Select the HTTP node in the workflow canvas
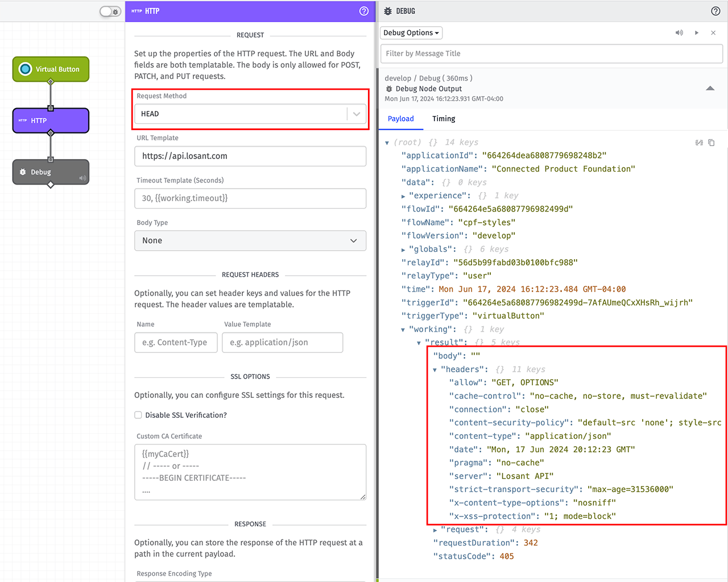728x582 pixels. (x=51, y=120)
